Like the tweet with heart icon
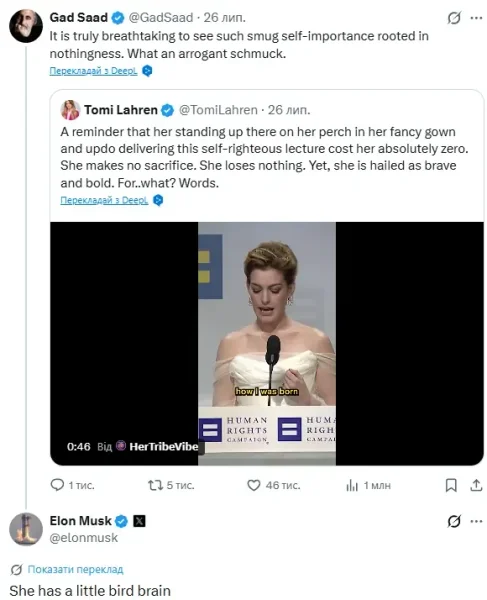 tap(254, 485)
